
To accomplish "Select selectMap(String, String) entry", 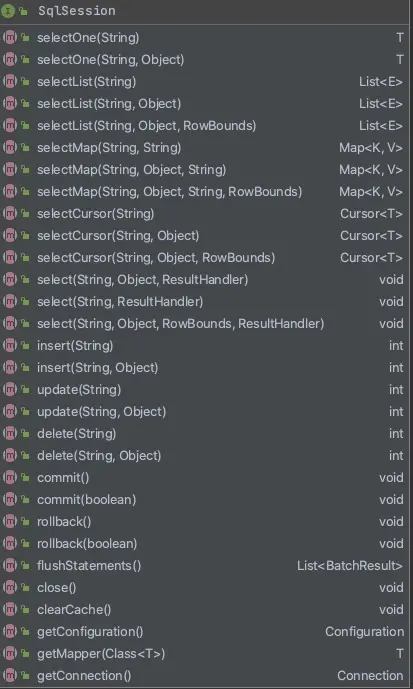I will 206,148.
